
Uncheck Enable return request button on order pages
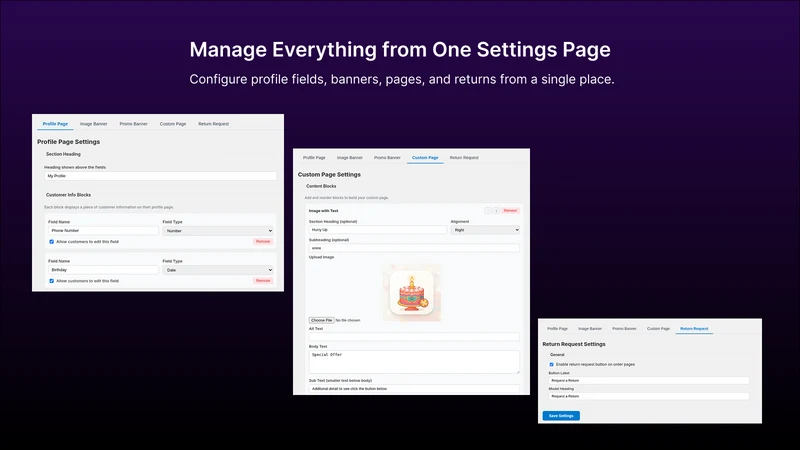(552, 364)
